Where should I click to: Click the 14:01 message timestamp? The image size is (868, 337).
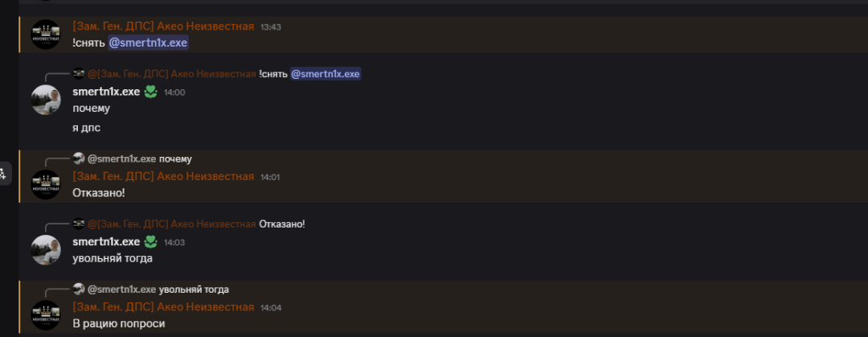tap(271, 178)
